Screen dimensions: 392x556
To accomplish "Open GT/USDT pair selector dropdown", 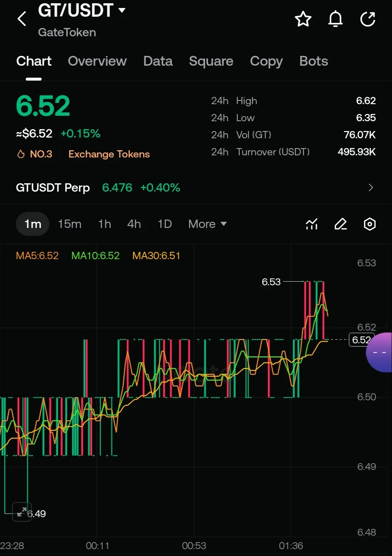I will click(82, 10).
